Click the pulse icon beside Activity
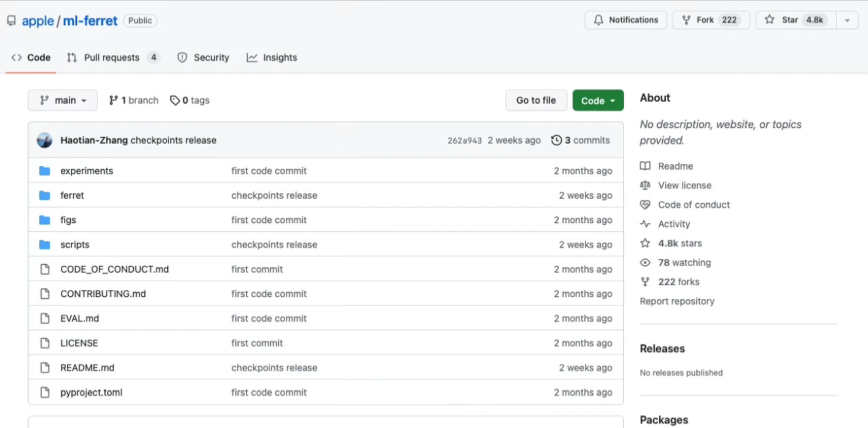Screen dimensions: 868x428 pos(646,224)
